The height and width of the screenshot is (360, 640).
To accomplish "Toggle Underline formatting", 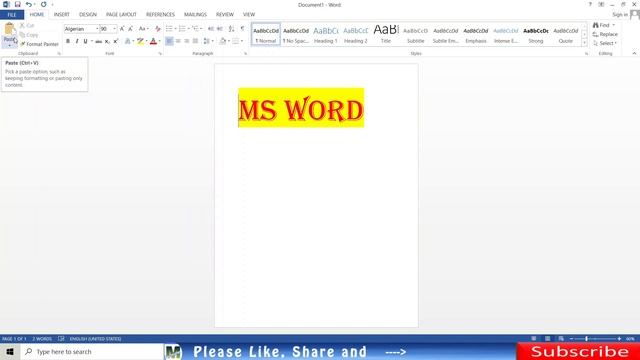I will tap(85, 41).
